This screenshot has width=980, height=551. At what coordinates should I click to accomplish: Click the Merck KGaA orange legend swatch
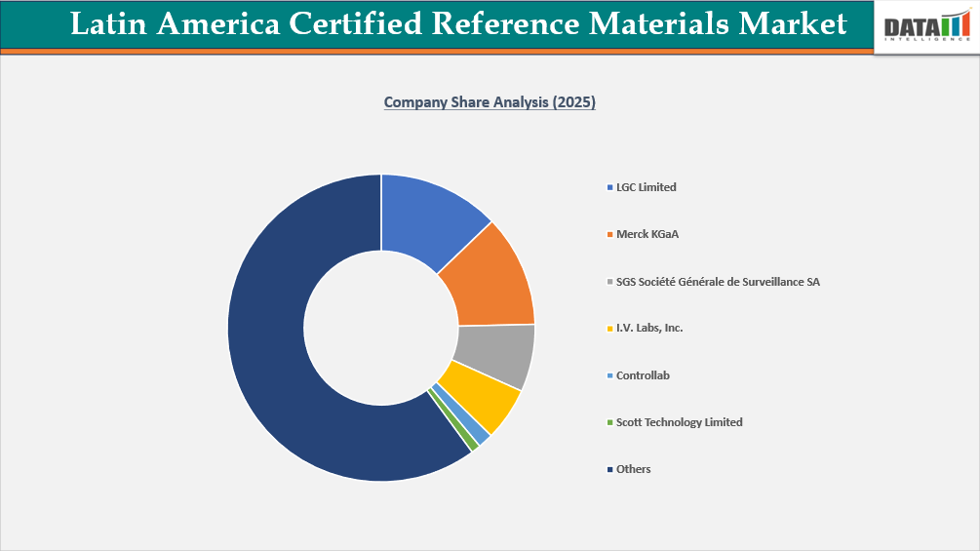click(610, 234)
